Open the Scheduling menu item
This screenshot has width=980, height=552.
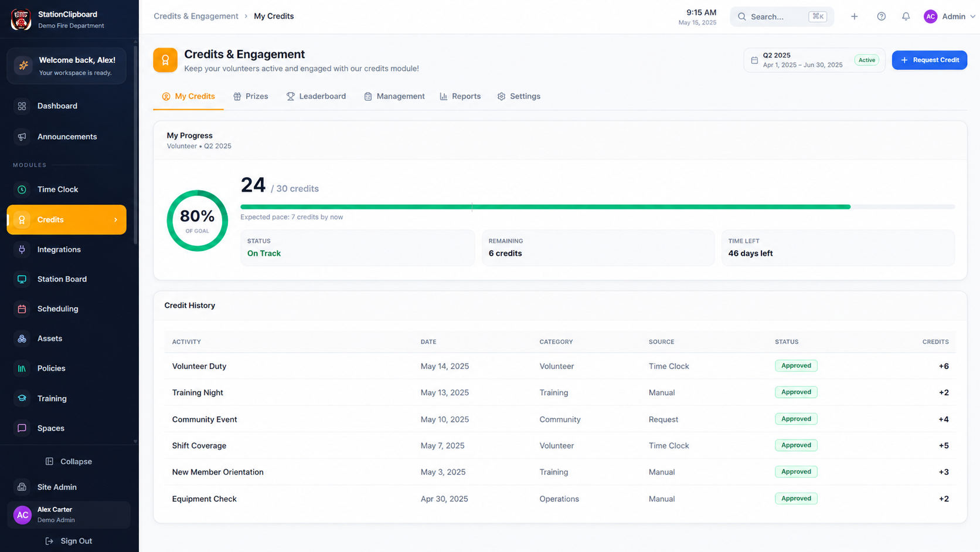click(x=66, y=309)
